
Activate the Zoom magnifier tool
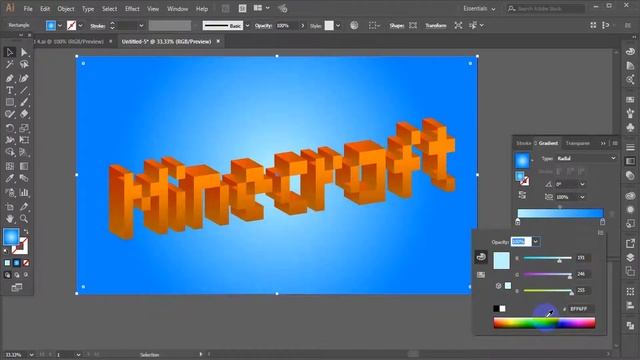click(24, 219)
